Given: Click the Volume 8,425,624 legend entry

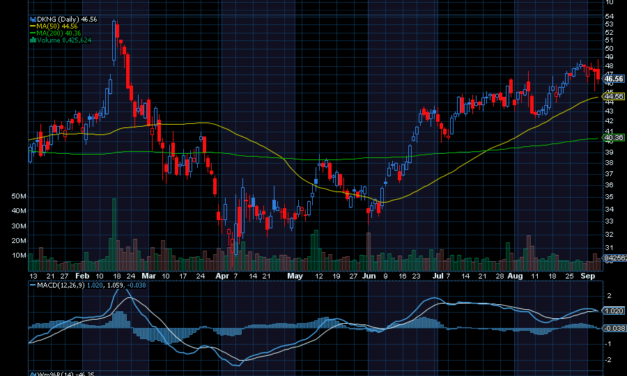Looking at the screenshot, I should 64,40.
